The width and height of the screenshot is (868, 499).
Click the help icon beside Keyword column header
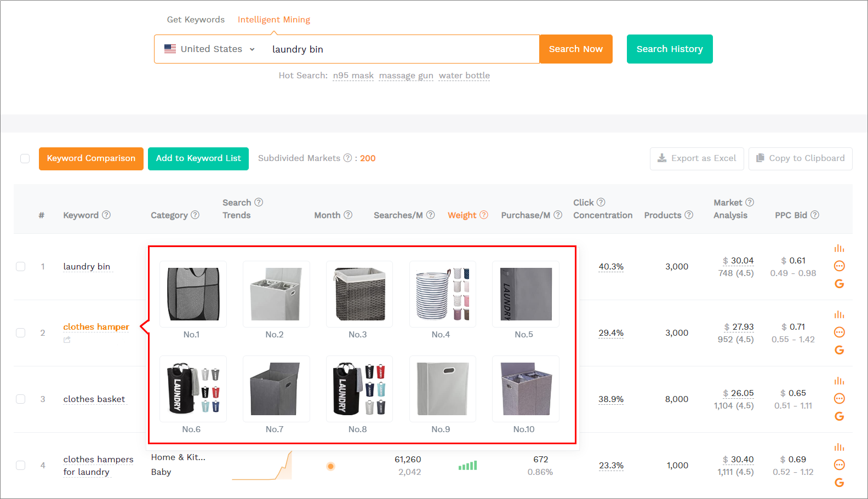(x=106, y=215)
